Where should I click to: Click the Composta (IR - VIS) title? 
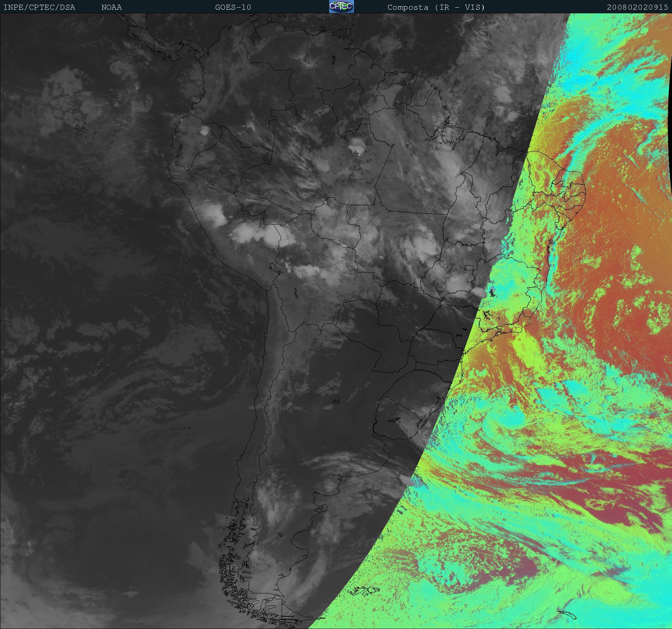[x=436, y=8]
